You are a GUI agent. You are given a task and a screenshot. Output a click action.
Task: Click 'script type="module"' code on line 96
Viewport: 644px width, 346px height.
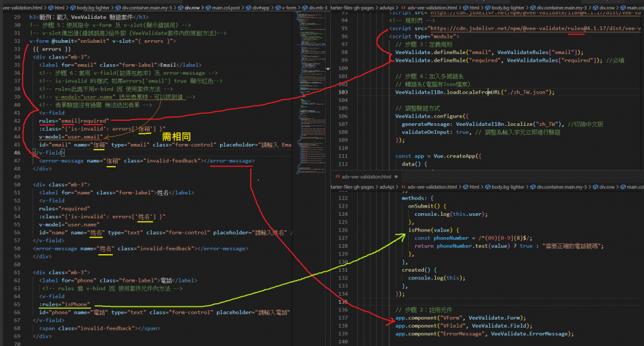click(425, 36)
